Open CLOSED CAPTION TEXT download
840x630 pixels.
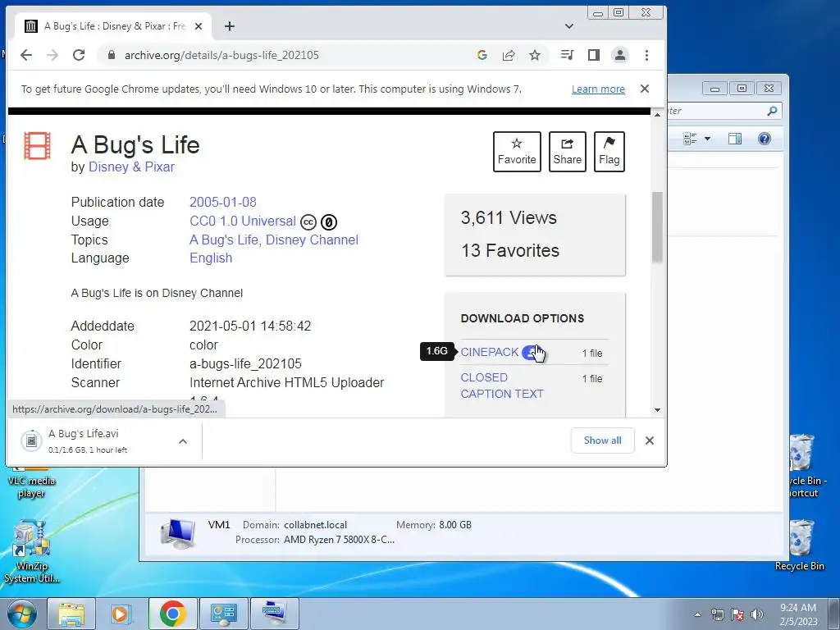[502, 386]
